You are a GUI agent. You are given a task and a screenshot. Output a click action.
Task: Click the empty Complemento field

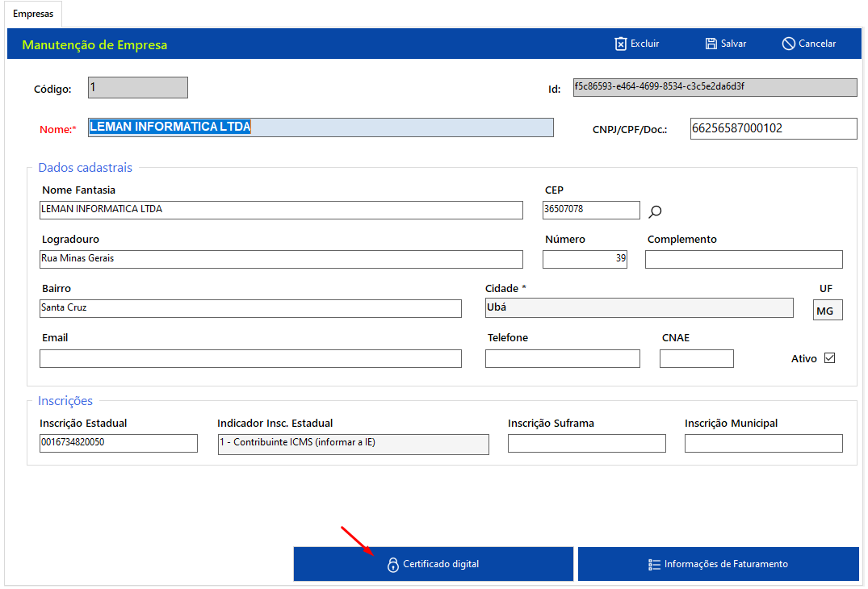click(x=744, y=259)
